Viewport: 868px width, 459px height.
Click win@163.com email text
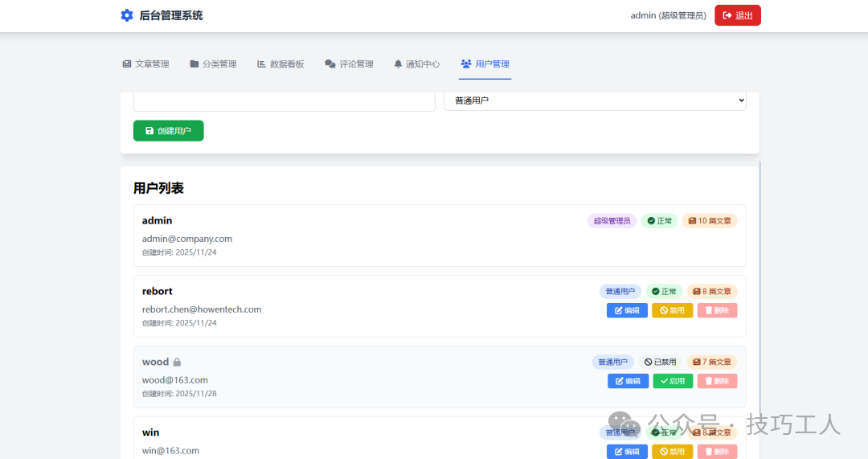click(170, 451)
